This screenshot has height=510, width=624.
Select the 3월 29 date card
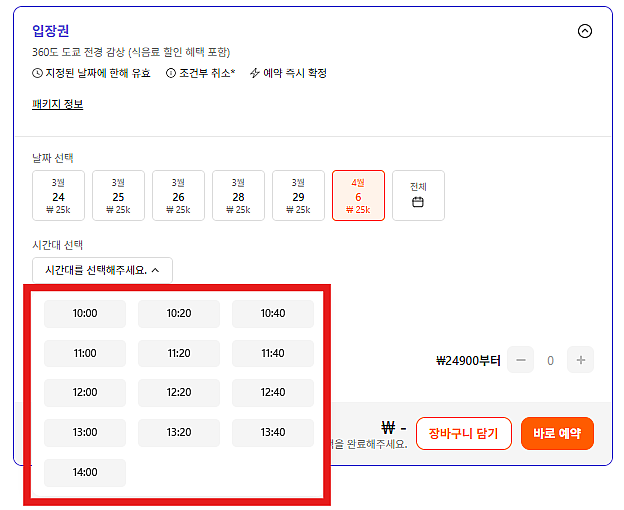[x=298, y=195]
